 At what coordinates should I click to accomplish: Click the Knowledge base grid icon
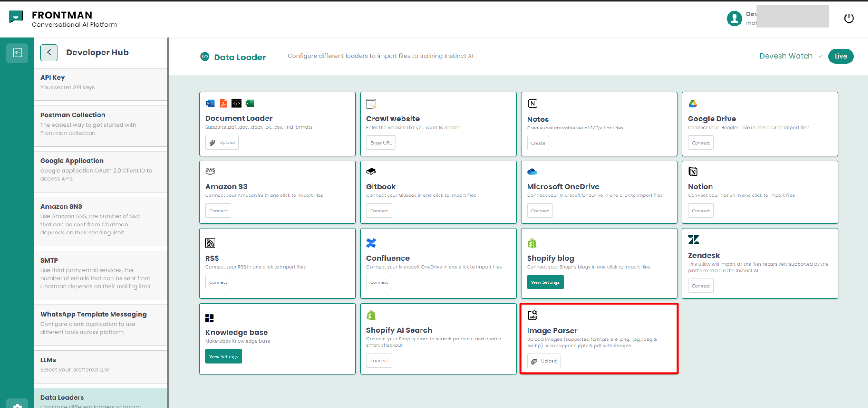209,318
